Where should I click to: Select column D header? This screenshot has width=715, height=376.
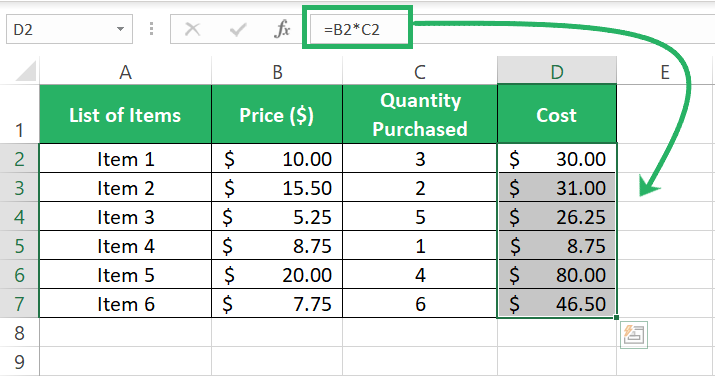click(557, 72)
